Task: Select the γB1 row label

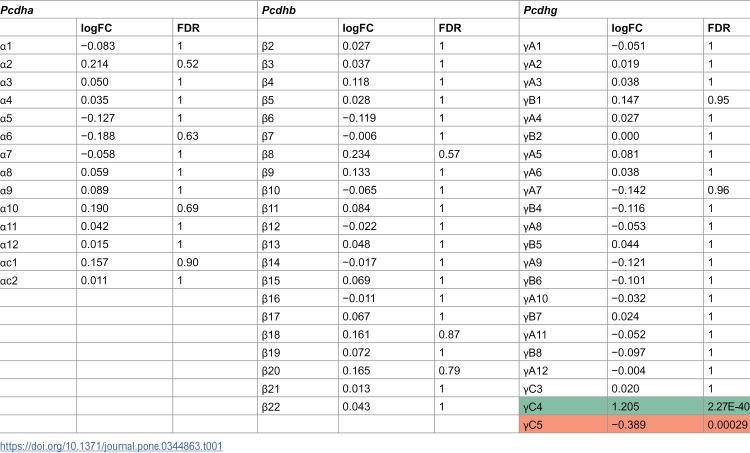Action: click(x=532, y=100)
